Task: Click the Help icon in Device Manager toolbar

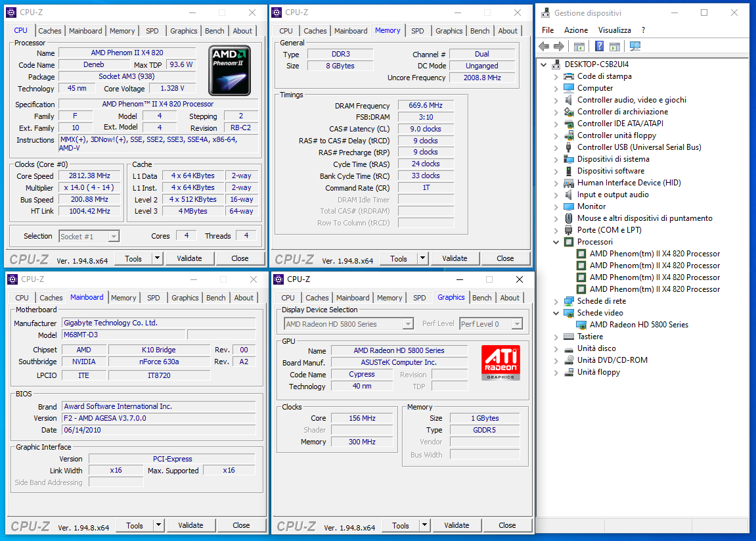Action: point(599,46)
